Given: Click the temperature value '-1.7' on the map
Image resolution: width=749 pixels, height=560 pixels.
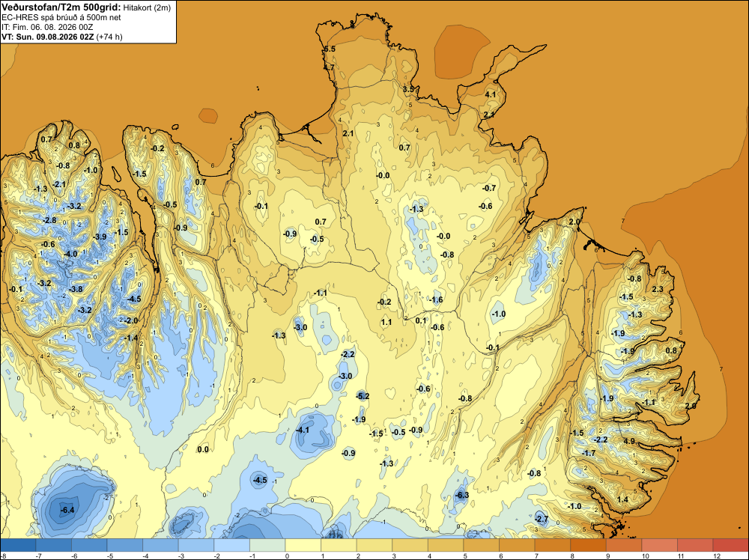Looking at the screenshot, I should pos(589,453).
